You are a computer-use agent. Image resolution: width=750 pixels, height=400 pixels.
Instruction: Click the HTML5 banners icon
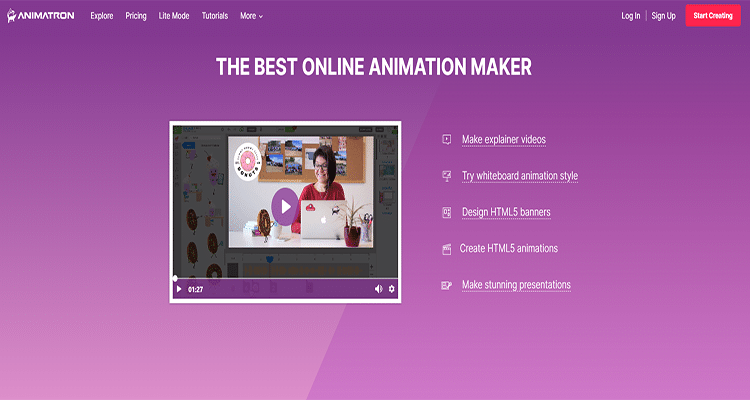[446, 212]
